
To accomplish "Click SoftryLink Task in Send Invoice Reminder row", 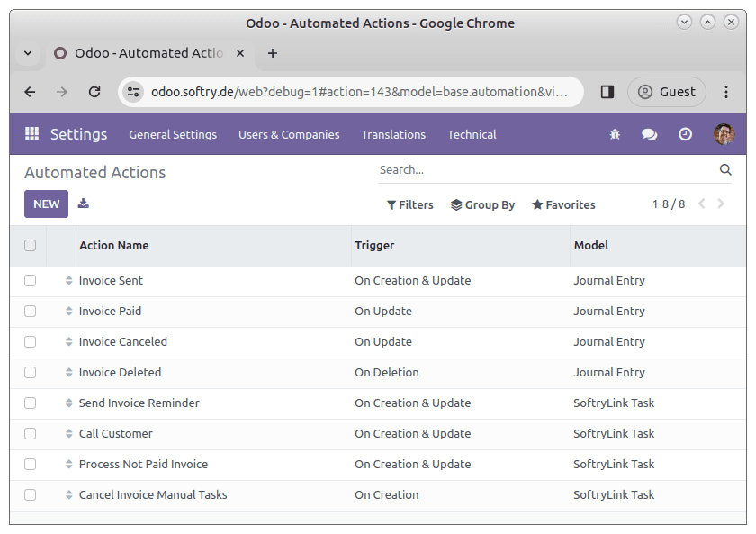I will point(614,403).
